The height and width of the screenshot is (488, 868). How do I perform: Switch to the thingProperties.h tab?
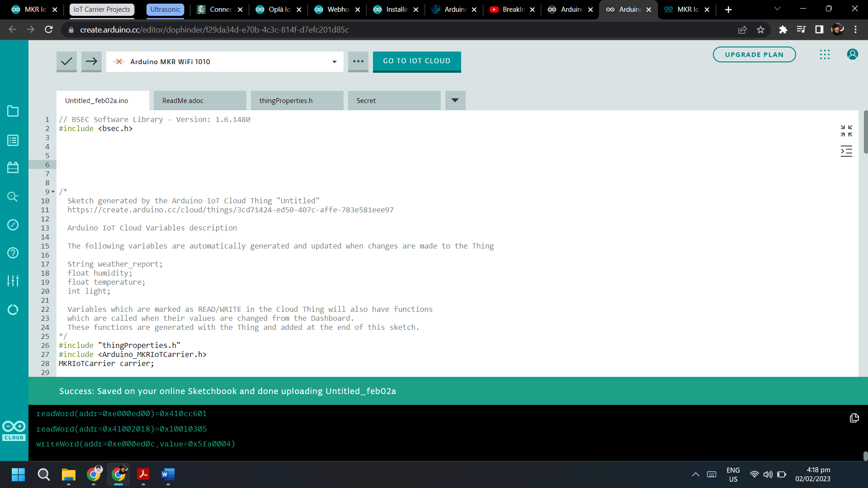297,101
